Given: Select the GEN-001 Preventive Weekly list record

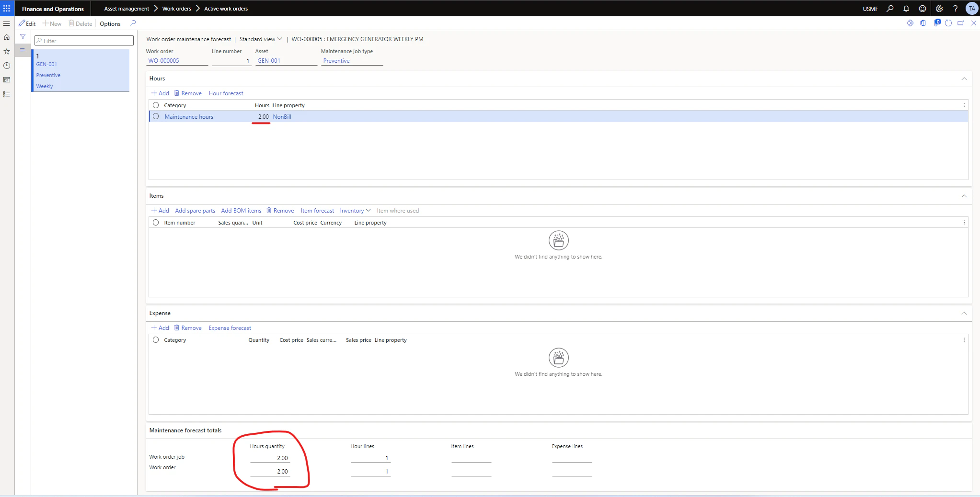Looking at the screenshot, I should click(x=81, y=71).
